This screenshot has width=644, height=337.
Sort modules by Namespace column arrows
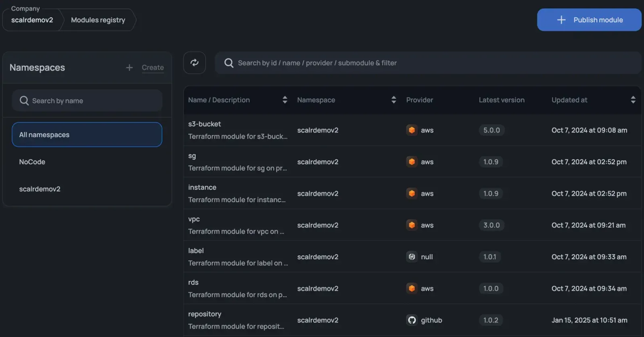(393, 100)
